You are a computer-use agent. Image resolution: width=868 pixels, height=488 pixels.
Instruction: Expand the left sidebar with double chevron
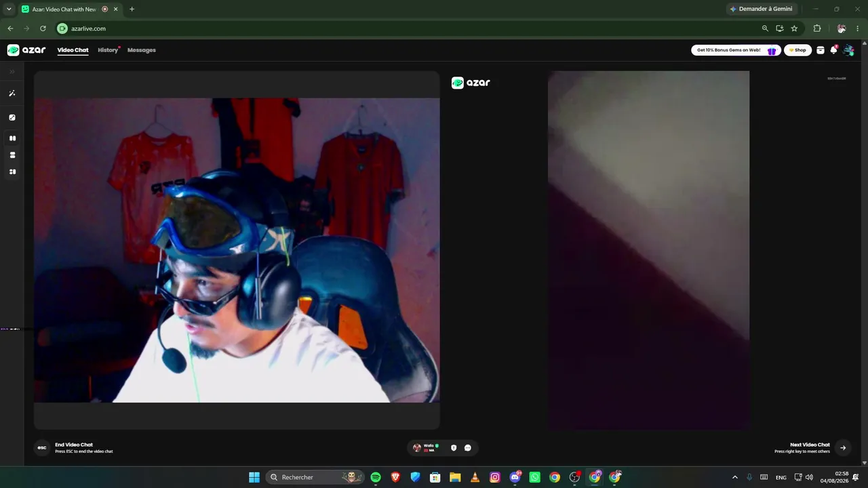[x=12, y=72]
